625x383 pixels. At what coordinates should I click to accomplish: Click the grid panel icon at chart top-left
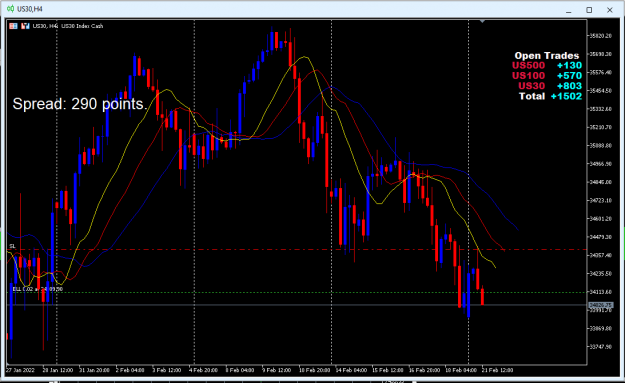(x=14, y=26)
